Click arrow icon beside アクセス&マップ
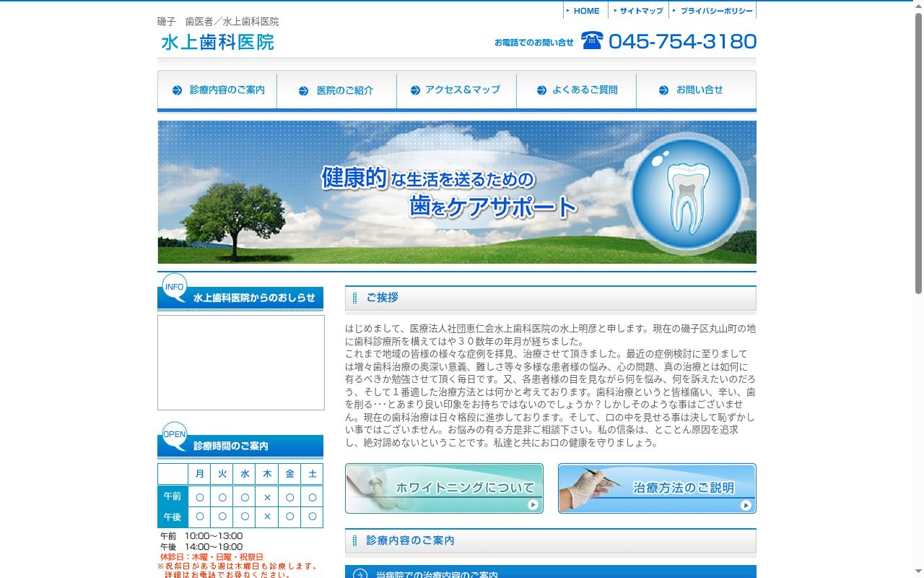 pos(415,90)
